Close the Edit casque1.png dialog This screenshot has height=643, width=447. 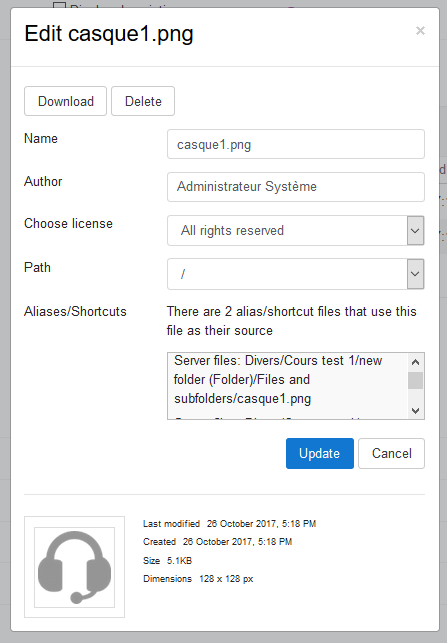[420, 31]
